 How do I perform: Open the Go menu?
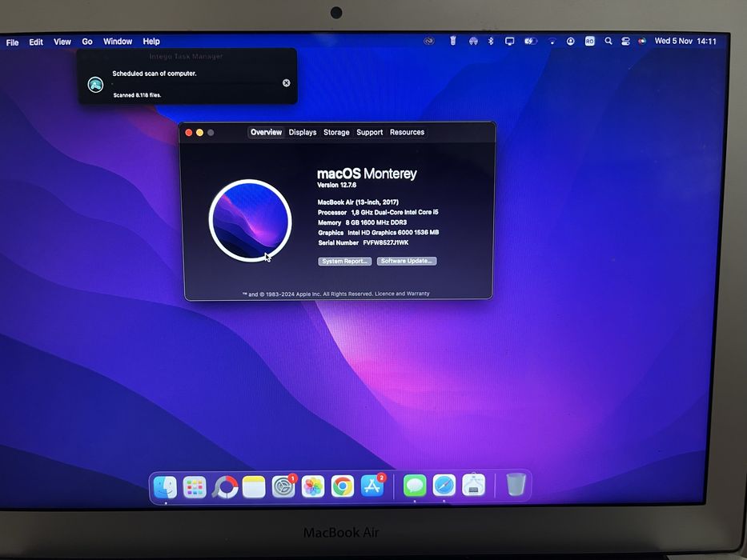87,42
